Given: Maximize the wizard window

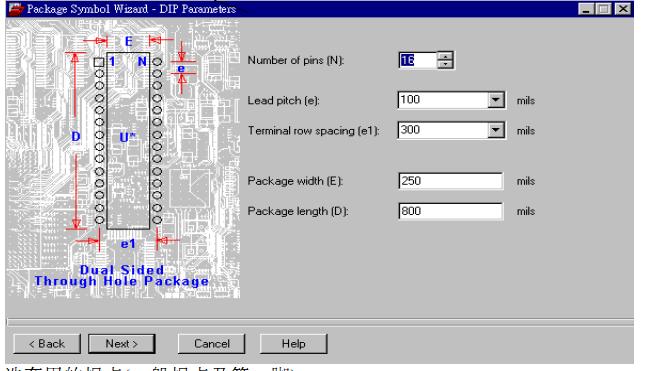Looking at the screenshot, I should (604, 9).
